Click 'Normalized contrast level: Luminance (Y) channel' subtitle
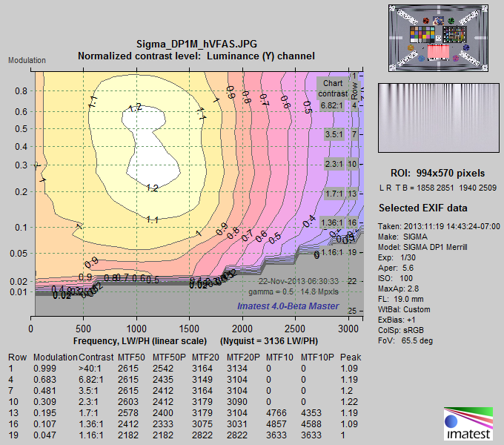504x445 pixels. (x=196, y=56)
